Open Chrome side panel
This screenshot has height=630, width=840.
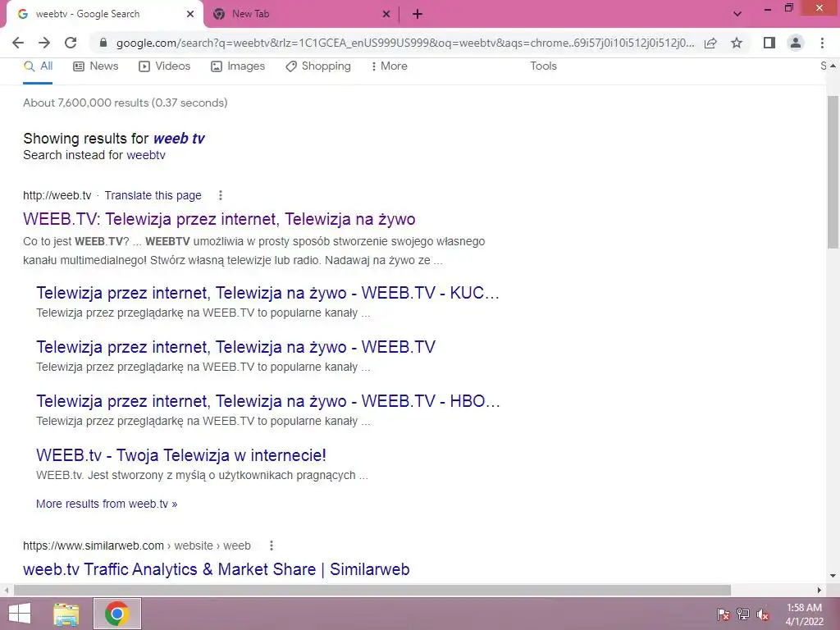(769, 43)
